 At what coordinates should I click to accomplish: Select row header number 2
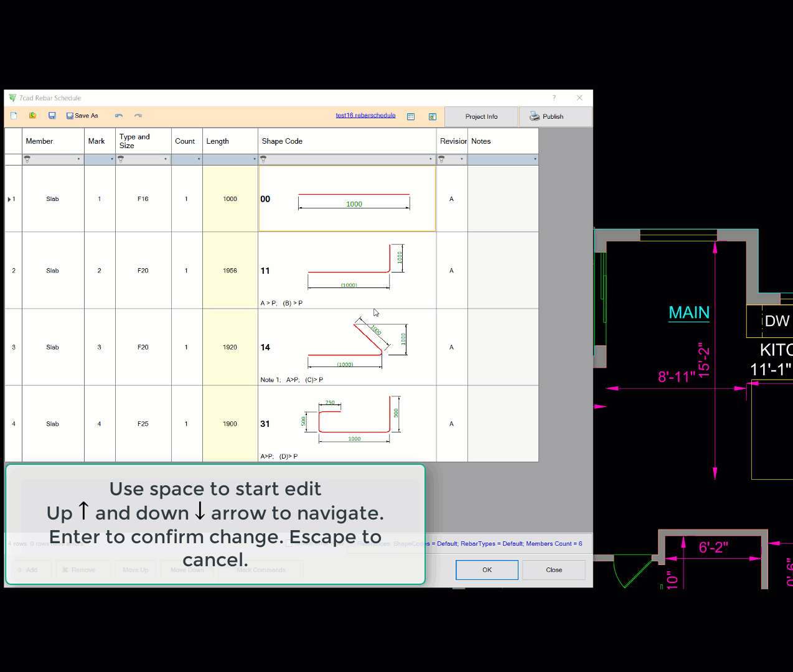point(13,271)
